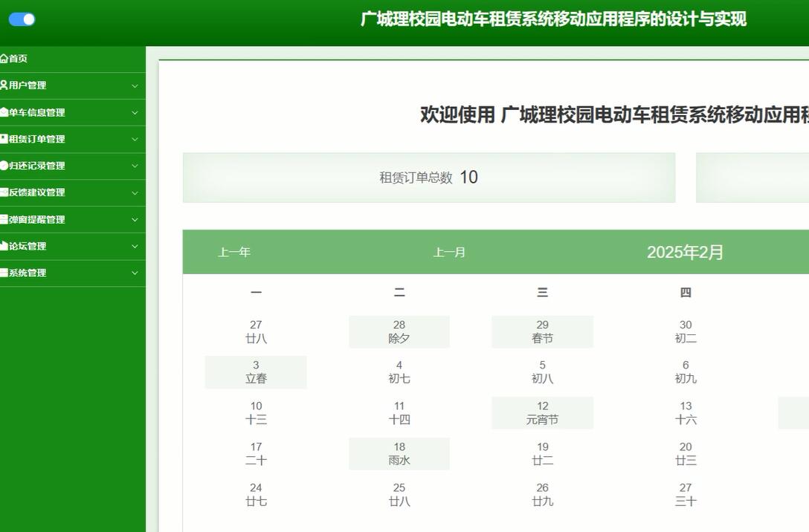Expand the 用户管理 chevron
The width and height of the screenshot is (809, 532).
135,85
